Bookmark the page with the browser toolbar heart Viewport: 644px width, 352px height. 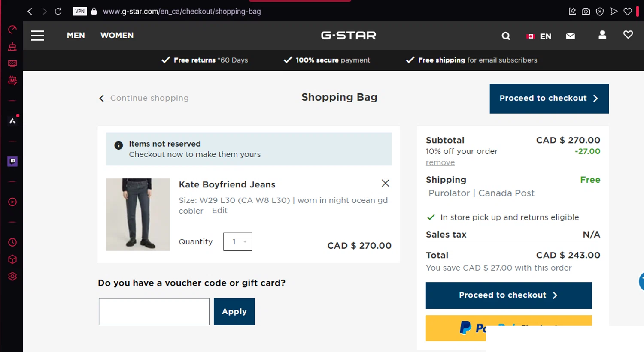click(x=628, y=12)
